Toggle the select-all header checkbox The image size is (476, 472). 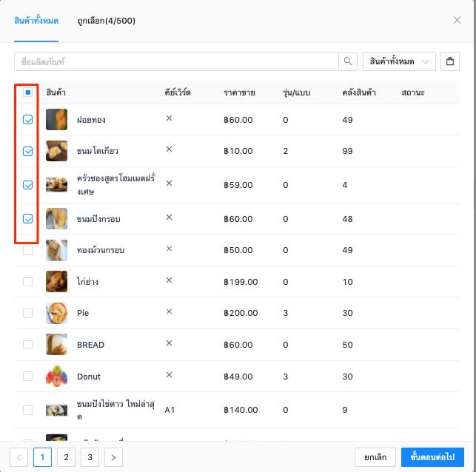pyautogui.click(x=28, y=92)
